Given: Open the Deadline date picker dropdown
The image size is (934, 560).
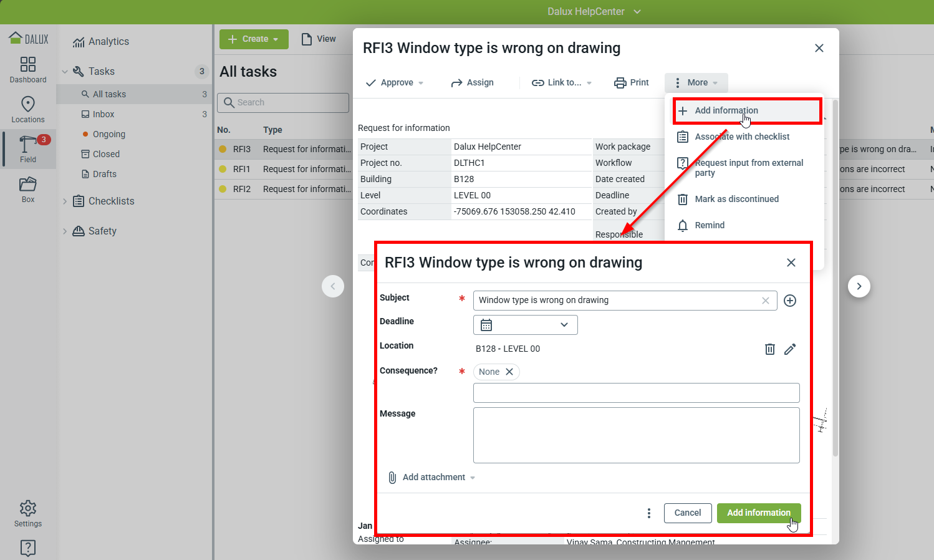Looking at the screenshot, I should tap(525, 325).
